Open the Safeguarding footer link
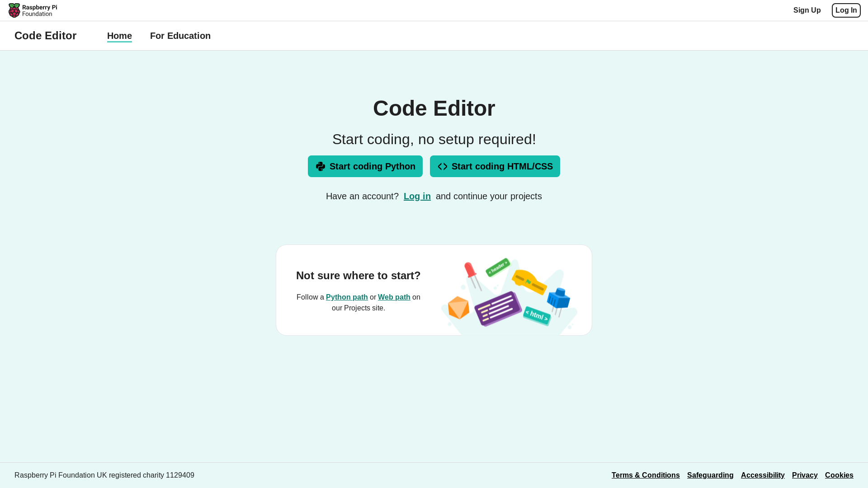The height and width of the screenshot is (488, 868). [710, 475]
